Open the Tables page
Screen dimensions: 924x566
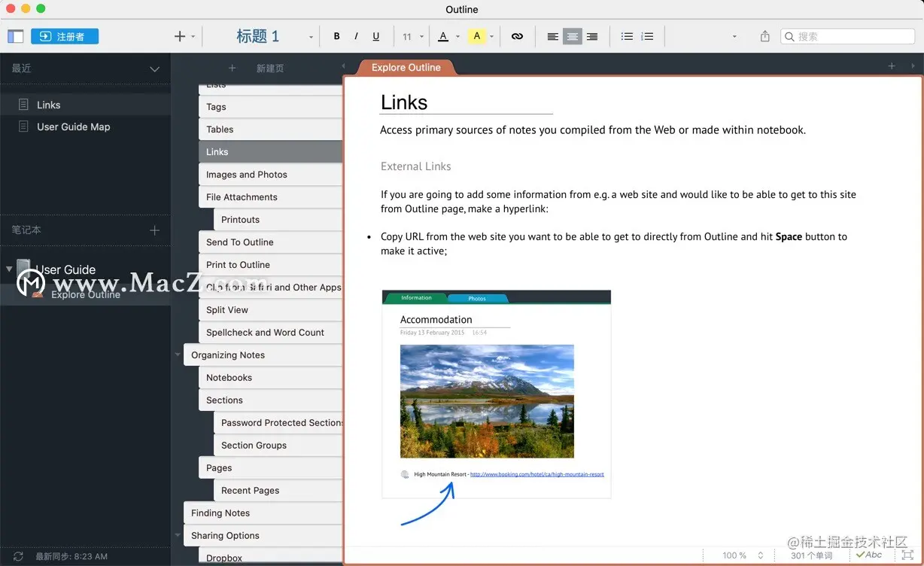[271, 129]
